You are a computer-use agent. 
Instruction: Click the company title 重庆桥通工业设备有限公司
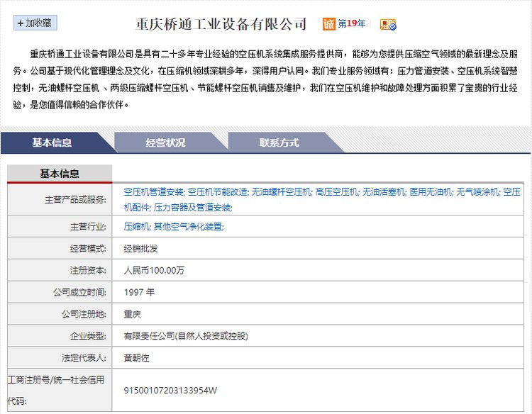[221, 24]
